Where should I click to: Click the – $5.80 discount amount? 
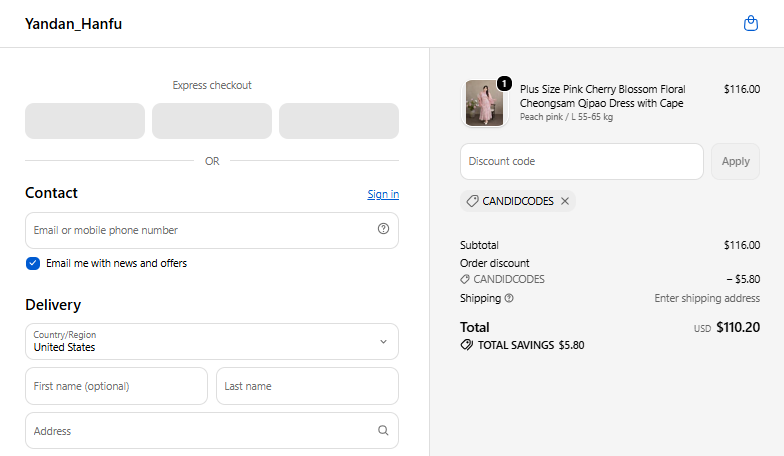click(x=743, y=279)
